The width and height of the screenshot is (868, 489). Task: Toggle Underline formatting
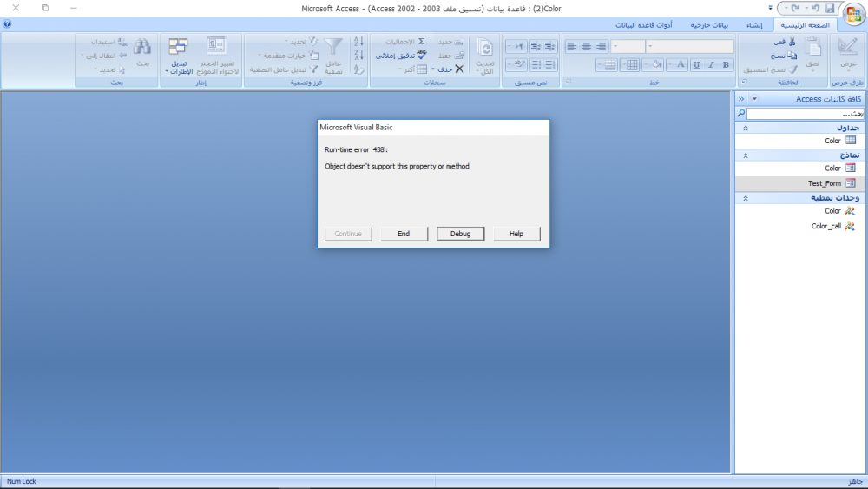pyautogui.click(x=696, y=65)
